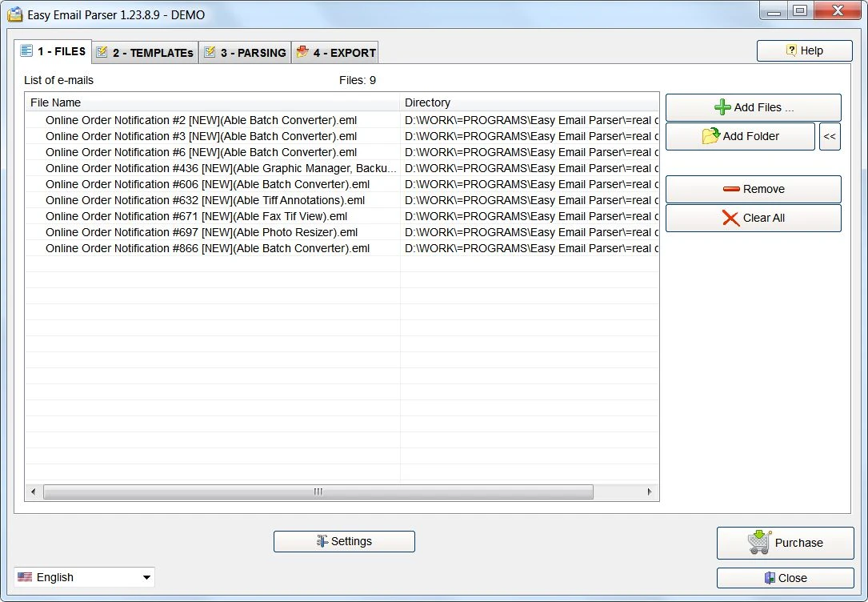Click the Settings tools icon
The height and width of the screenshot is (602, 868).
[322, 541]
